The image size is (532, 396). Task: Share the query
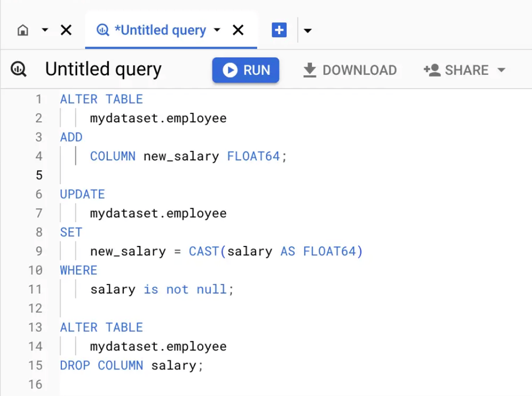(464, 70)
